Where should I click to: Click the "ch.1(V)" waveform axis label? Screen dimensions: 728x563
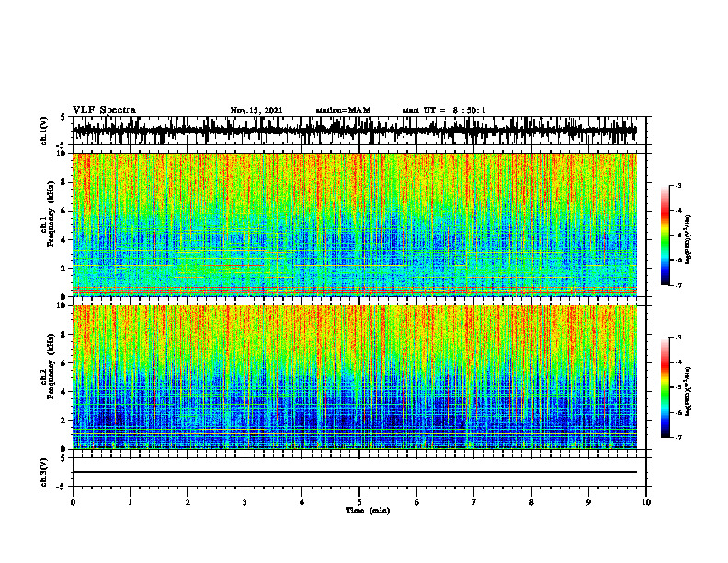pos(44,131)
